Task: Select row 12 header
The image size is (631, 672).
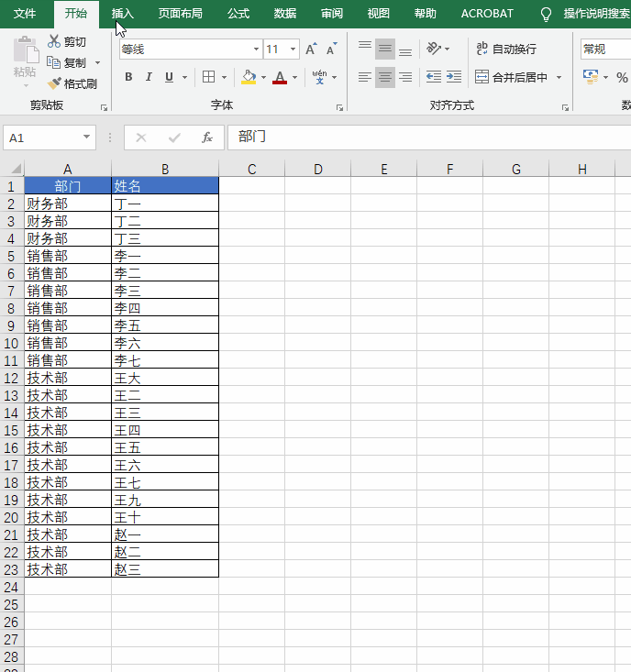Action: [x=12, y=378]
